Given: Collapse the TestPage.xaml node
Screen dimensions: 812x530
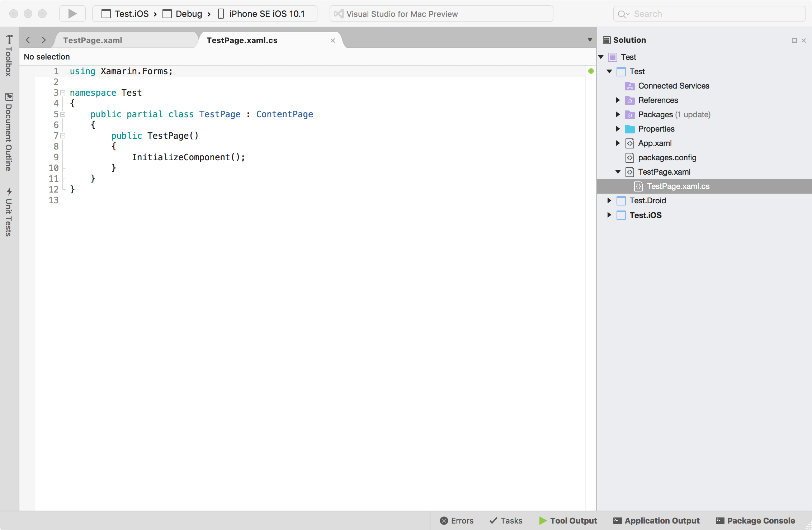Looking at the screenshot, I should coord(618,172).
